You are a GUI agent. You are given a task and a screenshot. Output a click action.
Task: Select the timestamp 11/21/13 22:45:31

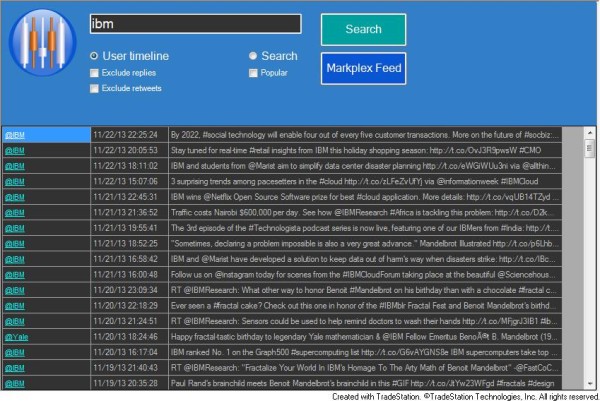point(126,197)
